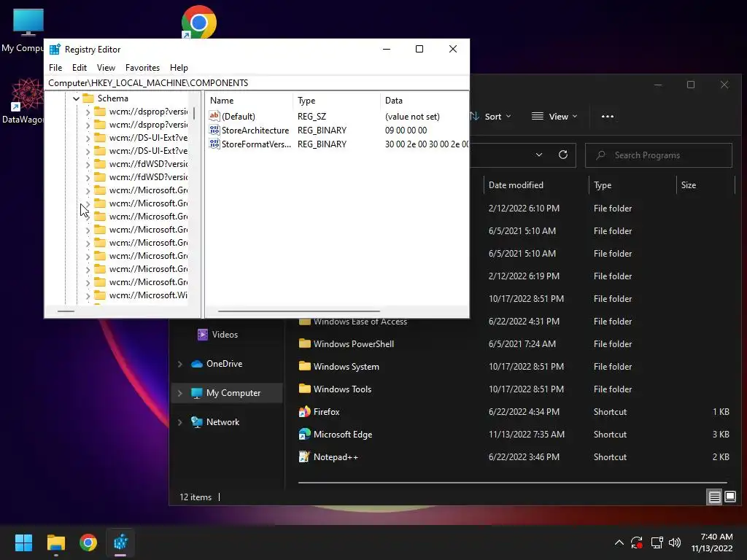Open the volume tray icon
This screenshot has width=747, height=560.
(x=675, y=542)
